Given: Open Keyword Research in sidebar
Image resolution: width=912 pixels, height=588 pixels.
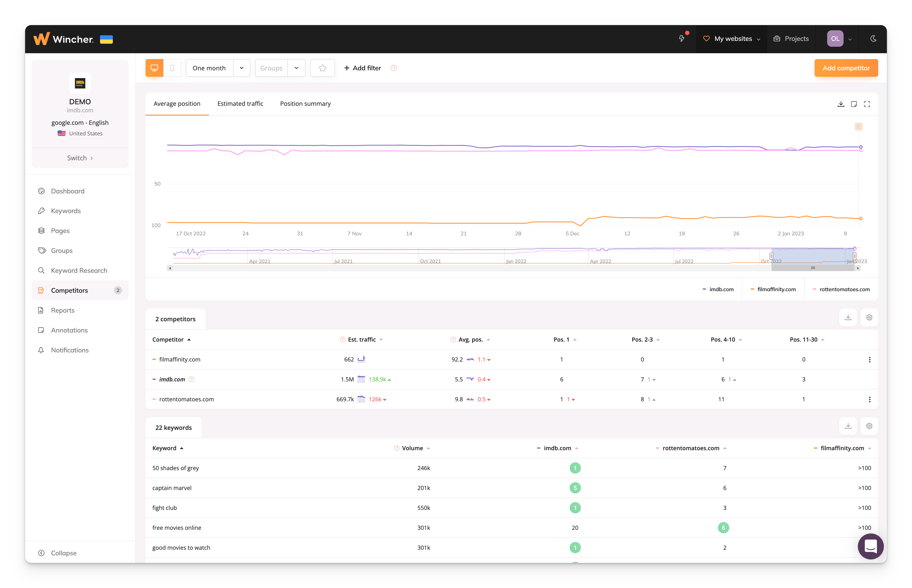Looking at the screenshot, I should pos(79,270).
